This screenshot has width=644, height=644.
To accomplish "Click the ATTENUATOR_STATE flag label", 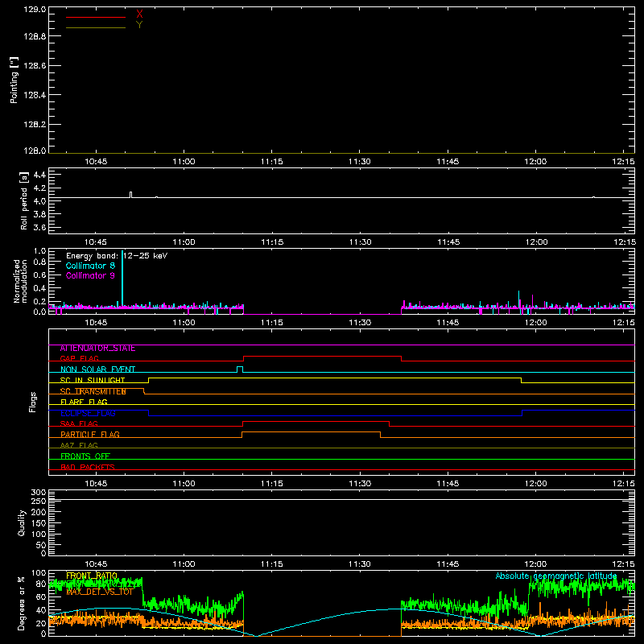I will pyautogui.click(x=97, y=349).
